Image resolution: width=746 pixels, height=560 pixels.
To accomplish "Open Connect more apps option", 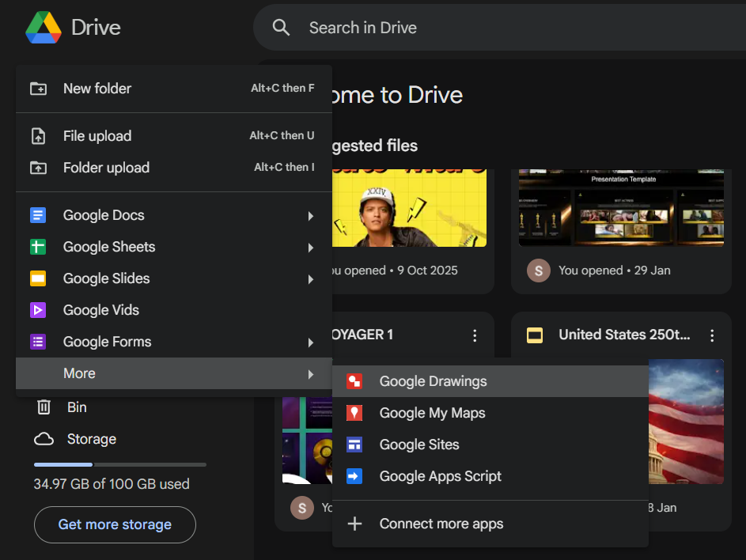I will tap(441, 524).
